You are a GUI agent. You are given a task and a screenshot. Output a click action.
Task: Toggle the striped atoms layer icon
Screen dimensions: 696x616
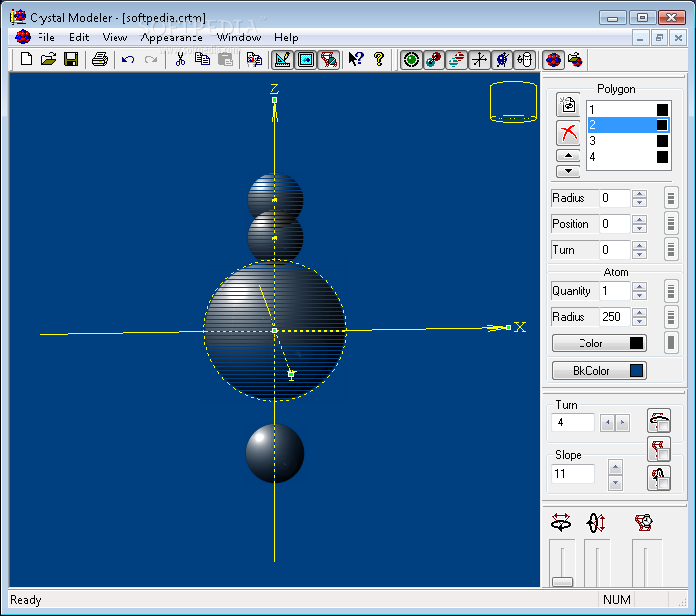pos(456,60)
